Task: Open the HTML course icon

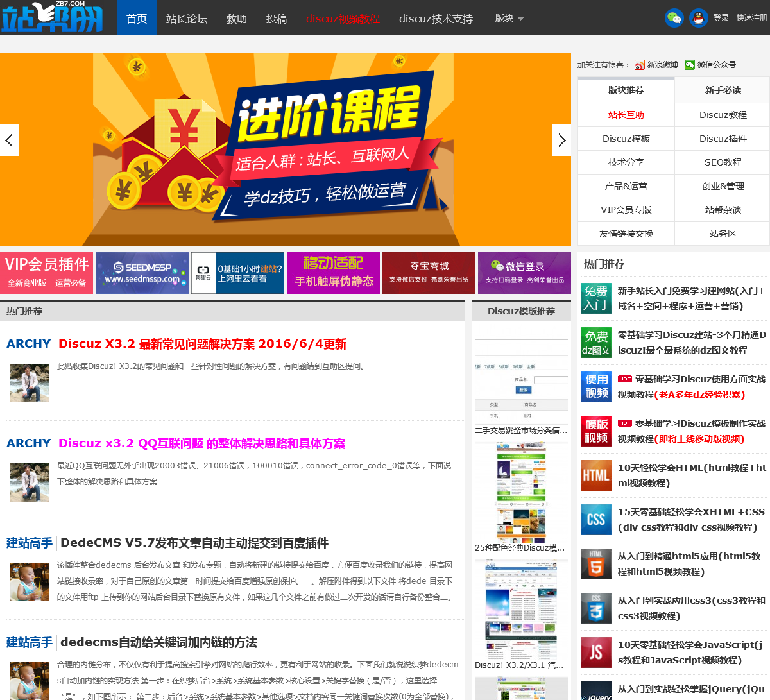Action: [595, 475]
